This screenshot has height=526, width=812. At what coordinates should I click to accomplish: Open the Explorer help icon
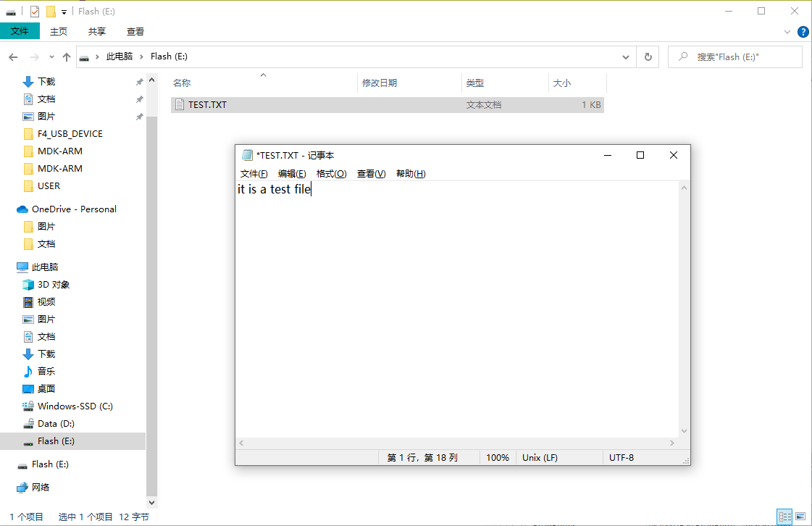(x=803, y=32)
